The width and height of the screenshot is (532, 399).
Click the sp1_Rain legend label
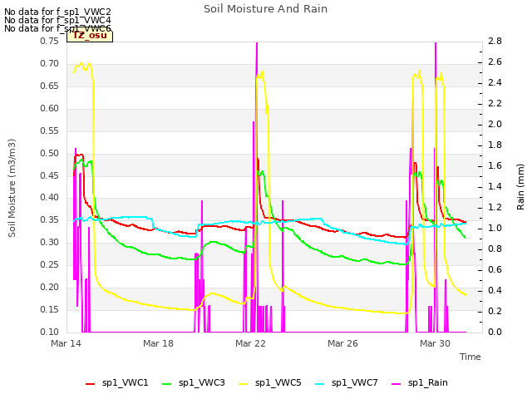click(428, 382)
